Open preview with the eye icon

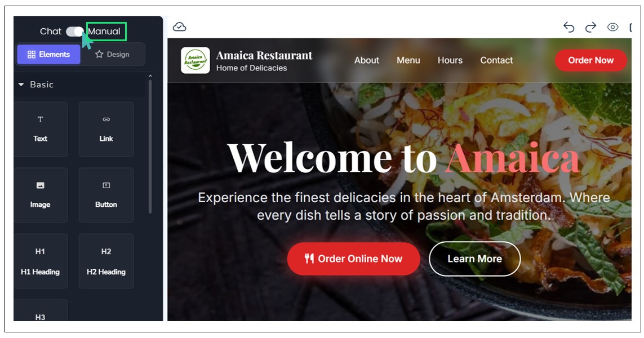(612, 27)
